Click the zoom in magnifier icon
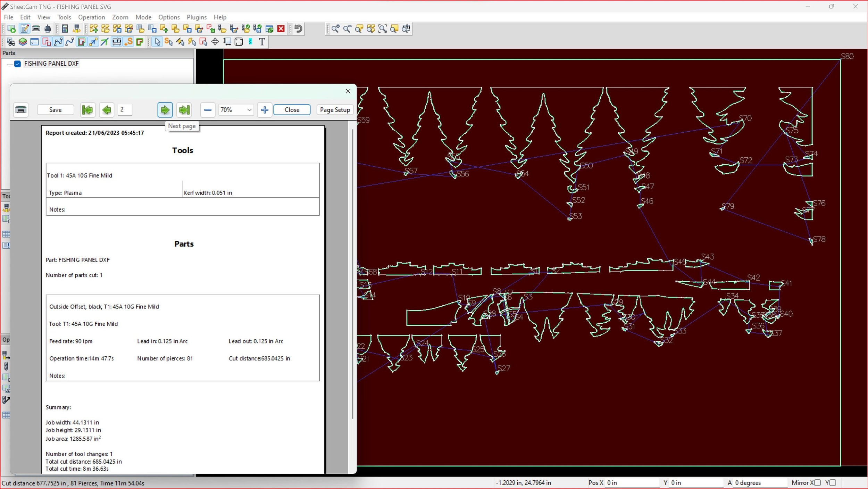The width and height of the screenshot is (868, 489). (335, 29)
